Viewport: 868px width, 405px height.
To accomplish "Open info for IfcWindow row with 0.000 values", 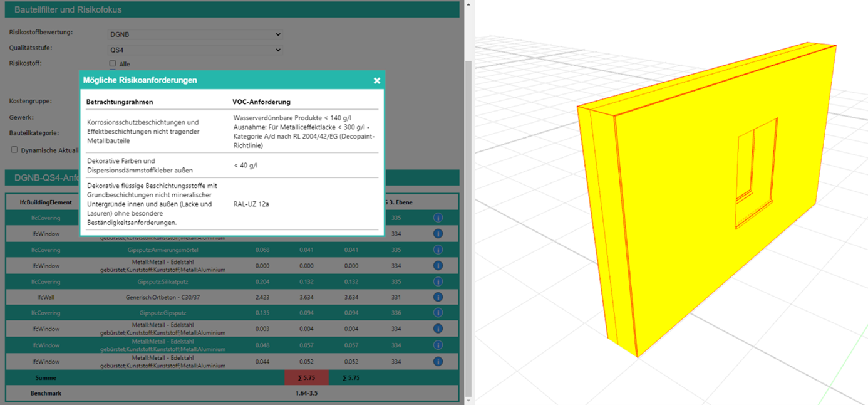I will (438, 265).
